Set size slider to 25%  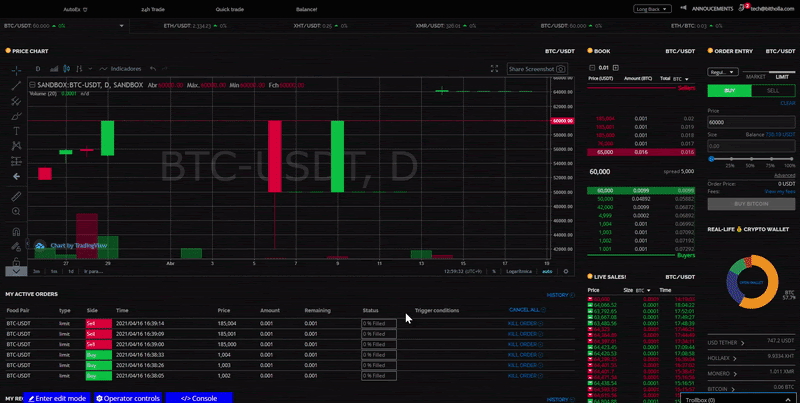point(730,159)
